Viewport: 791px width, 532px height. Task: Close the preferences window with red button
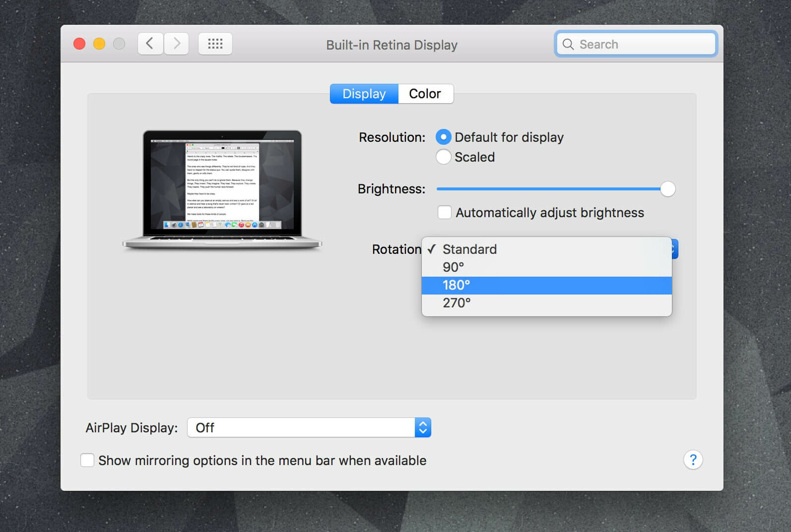coord(79,44)
